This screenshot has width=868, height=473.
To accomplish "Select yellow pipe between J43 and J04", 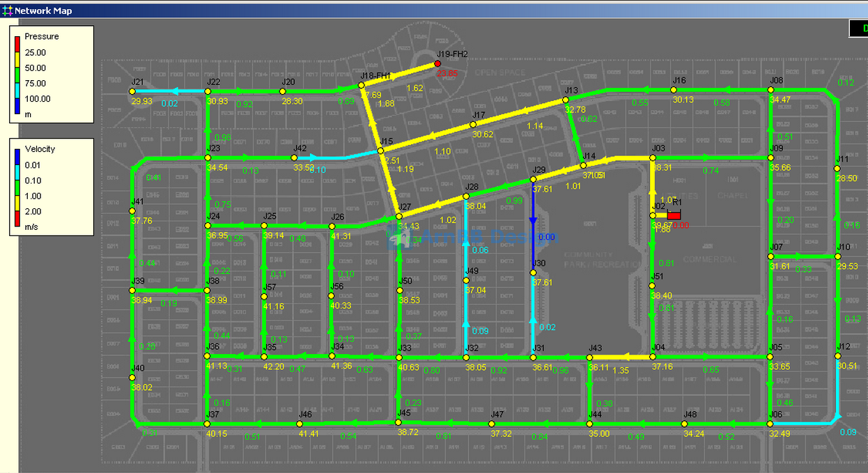I will pyautogui.click(x=620, y=357).
